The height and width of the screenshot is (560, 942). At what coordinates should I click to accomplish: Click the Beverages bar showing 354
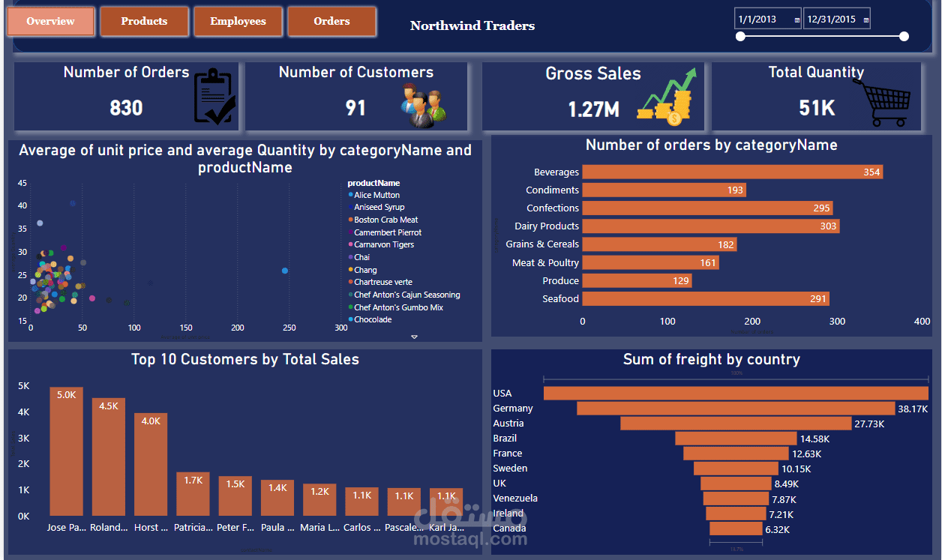click(x=733, y=172)
